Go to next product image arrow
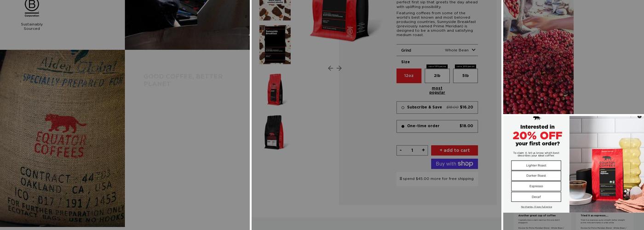Image resolution: width=644 pixels, height=230 pixels. click(x=339, y=68)
